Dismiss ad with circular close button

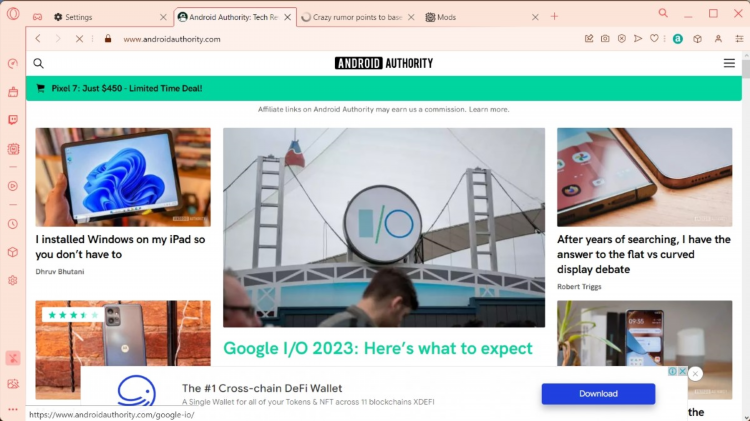[695, 374]
